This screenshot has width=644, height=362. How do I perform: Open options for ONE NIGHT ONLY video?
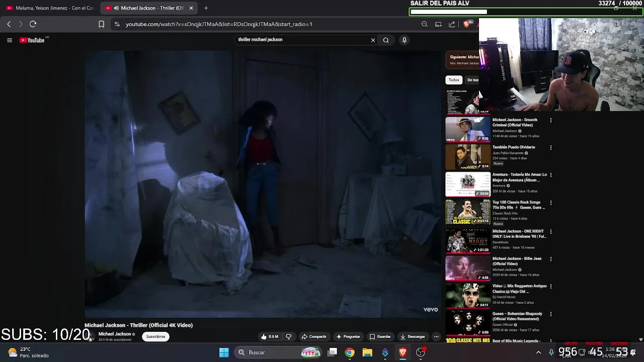click(x=551, y=232)
